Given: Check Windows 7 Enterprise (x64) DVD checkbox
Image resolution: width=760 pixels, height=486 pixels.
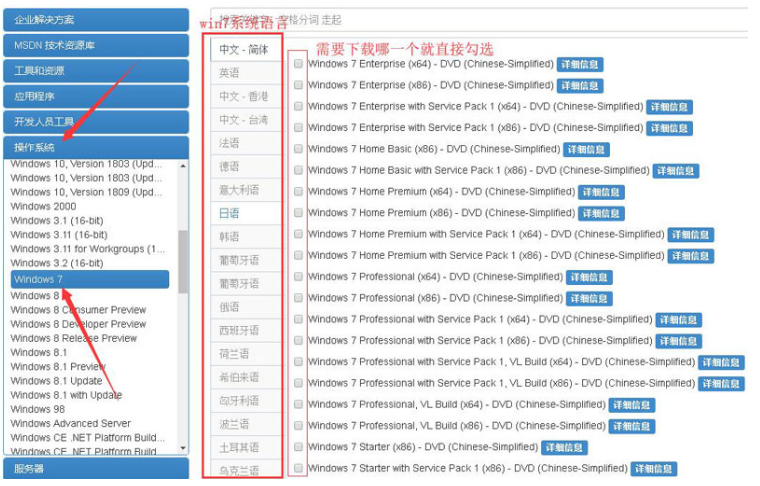Looking at the screenshot, I should tap(299, 64).
